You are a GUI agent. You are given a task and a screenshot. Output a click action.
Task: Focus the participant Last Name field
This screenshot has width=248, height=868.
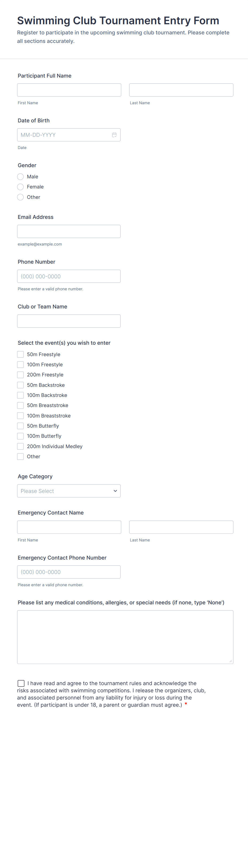coord(181,90)
